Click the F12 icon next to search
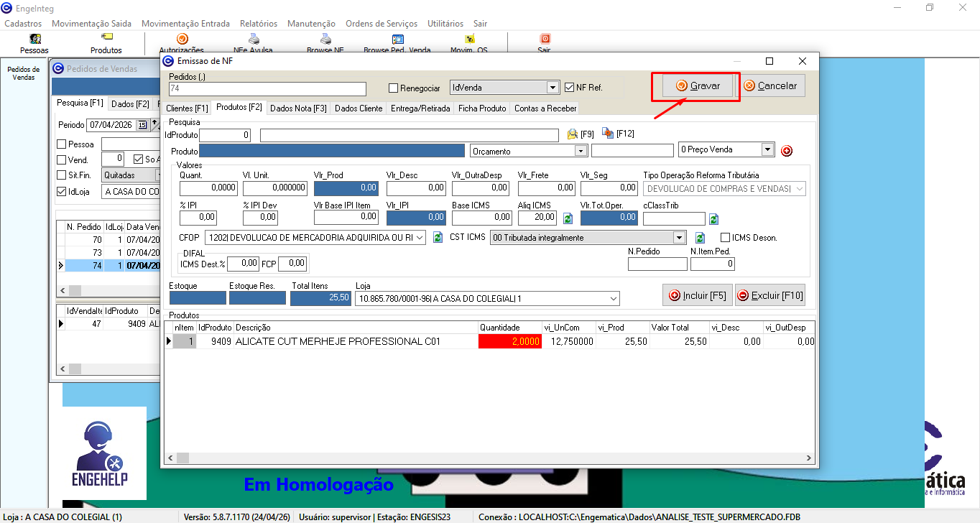Screen dimensions: 980x523 [608, 134]
